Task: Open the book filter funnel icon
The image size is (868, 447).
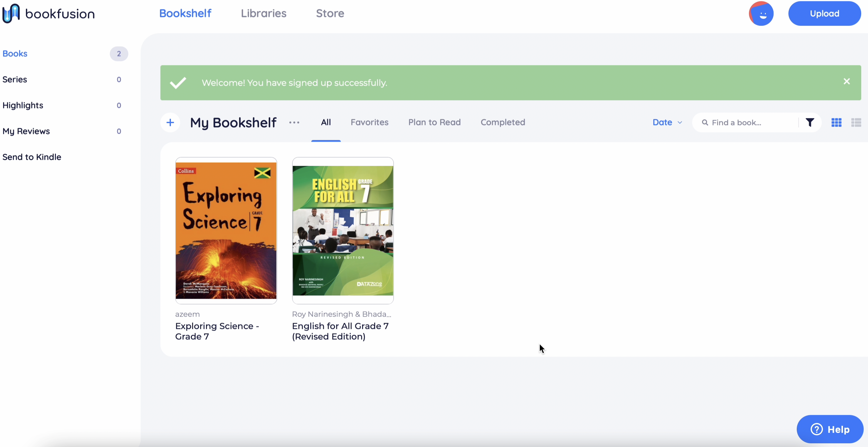Action: click(810, 122)
